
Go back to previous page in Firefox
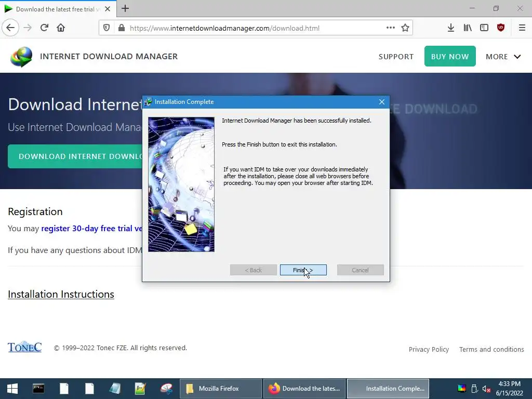coord(10,28)
